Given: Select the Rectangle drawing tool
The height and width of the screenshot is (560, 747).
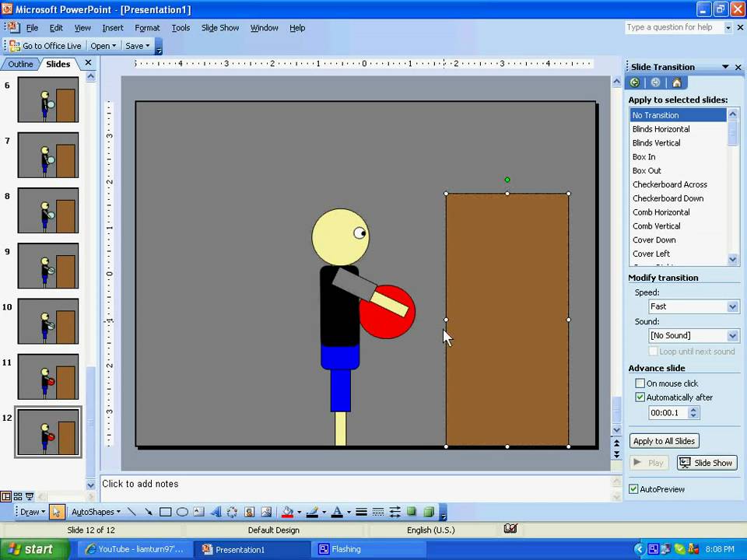Looking at the screenshot, I should click(165, 512).
